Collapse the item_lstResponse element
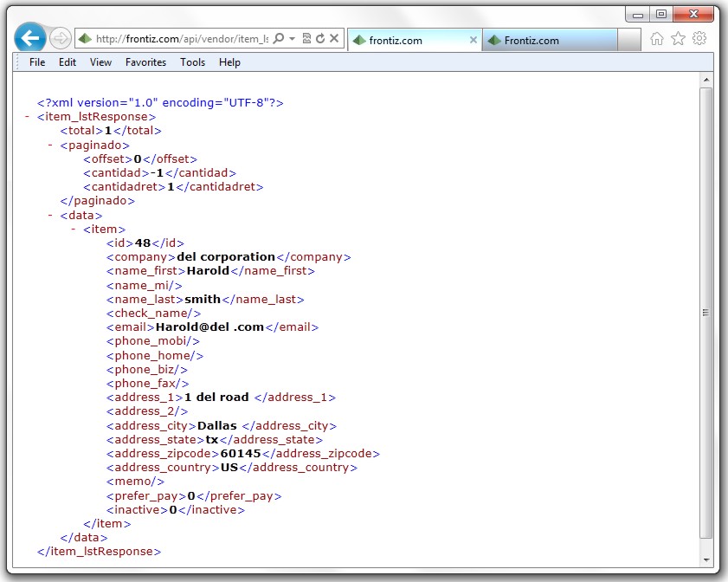The image size is (728, 582). (x=29, y=116)
